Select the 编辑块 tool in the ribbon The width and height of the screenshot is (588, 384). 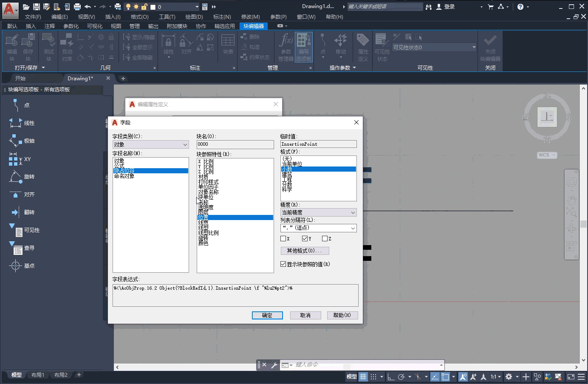click(x=11, y=46)
